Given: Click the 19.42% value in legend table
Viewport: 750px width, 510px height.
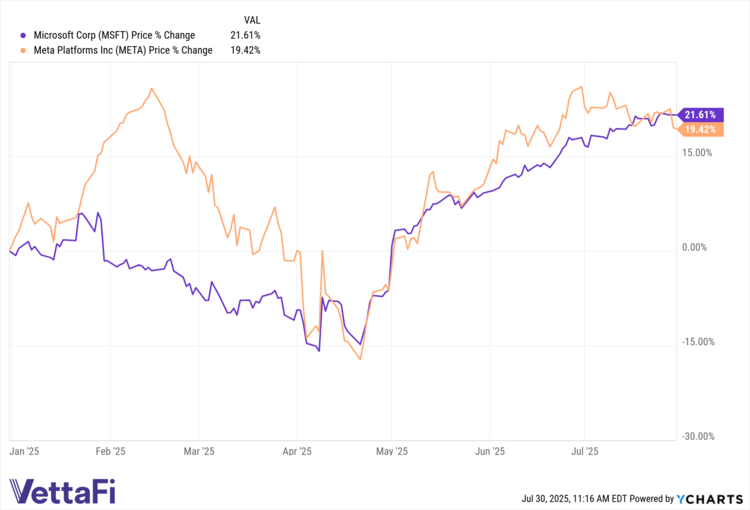Looking at the screenshot, I should (245, 50).
